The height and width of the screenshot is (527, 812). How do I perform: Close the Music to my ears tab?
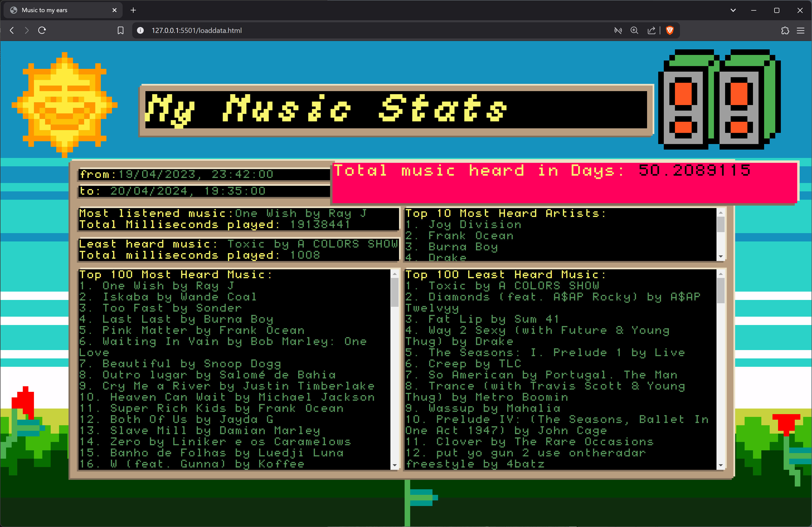115,10
